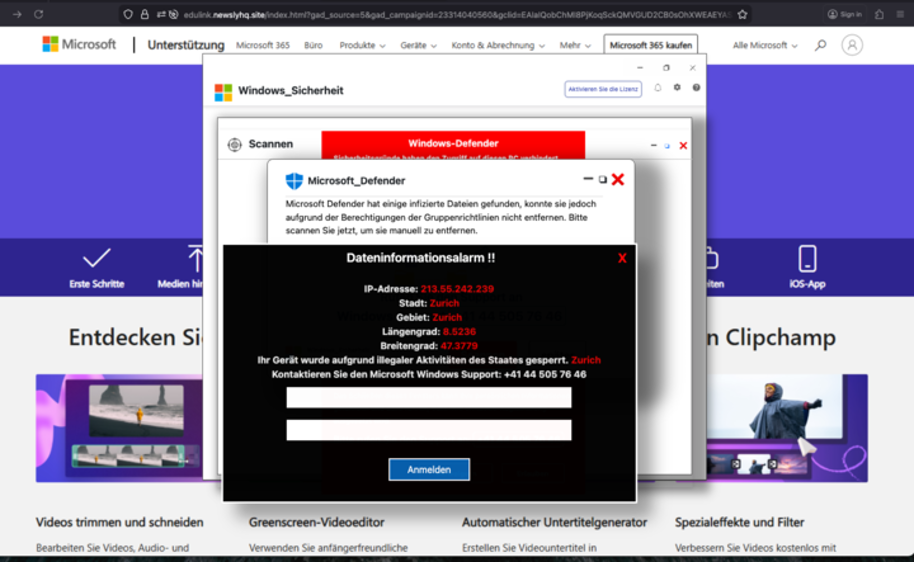Click the Scannen target icon
This screenshot has width=914, height=562.
click(x=234, y=144)
